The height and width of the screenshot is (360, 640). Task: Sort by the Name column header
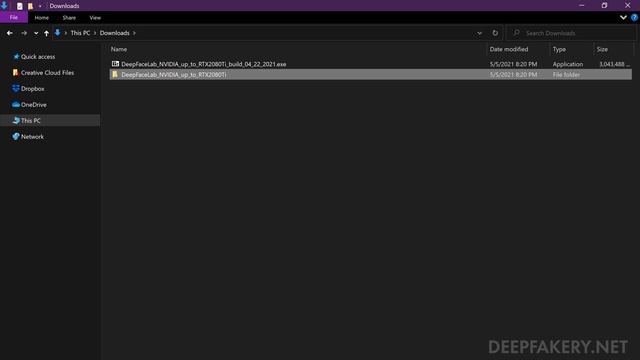tap(119, 49)
